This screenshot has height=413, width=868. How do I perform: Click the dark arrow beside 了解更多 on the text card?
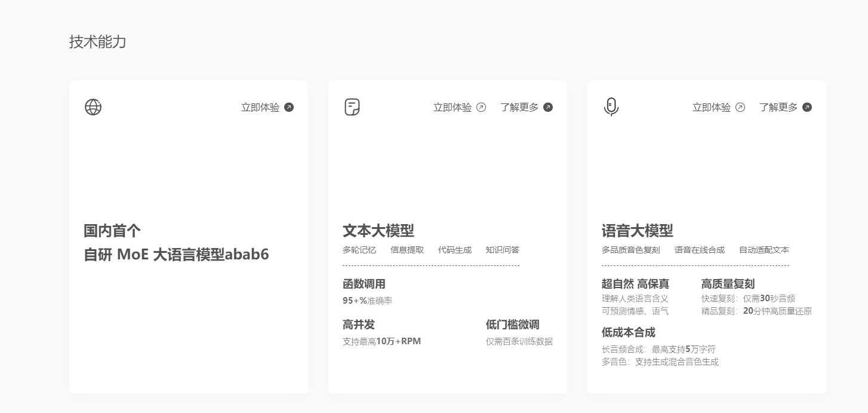(548, 108)
